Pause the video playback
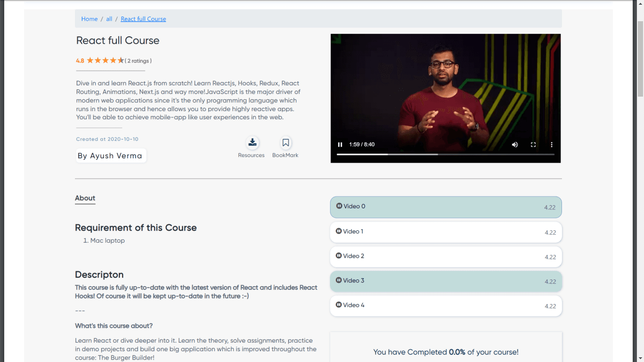This screenshot has width=644, height=362. pos(340,145)
